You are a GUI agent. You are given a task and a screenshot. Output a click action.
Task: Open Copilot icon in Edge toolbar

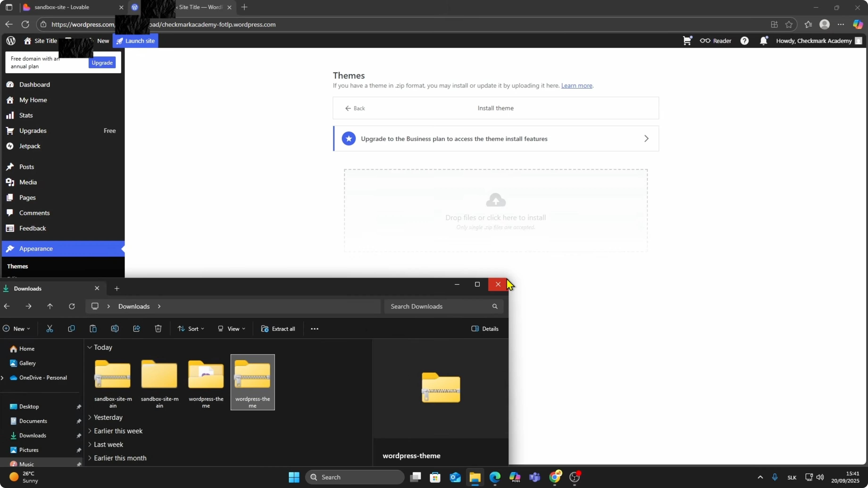(x=858, y=24)
